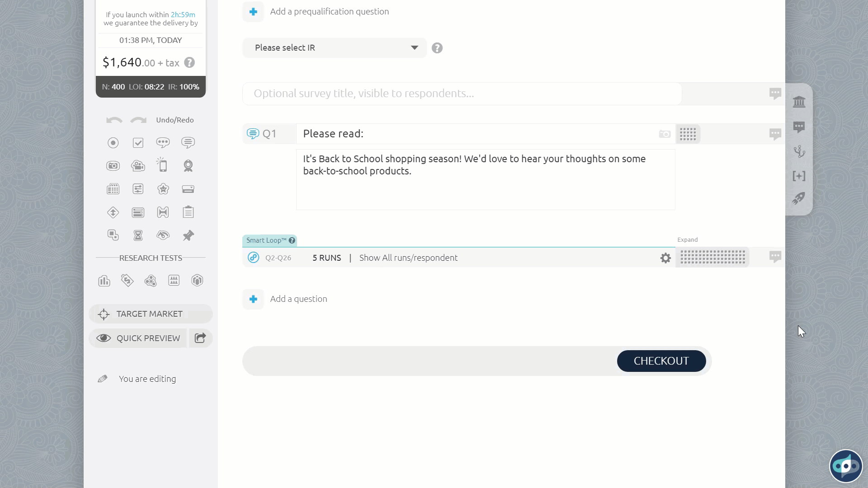This screenshot has height=488, width=868.
Task: Toggle Show All runs/respondent option
Action: (x=409, y=258)
